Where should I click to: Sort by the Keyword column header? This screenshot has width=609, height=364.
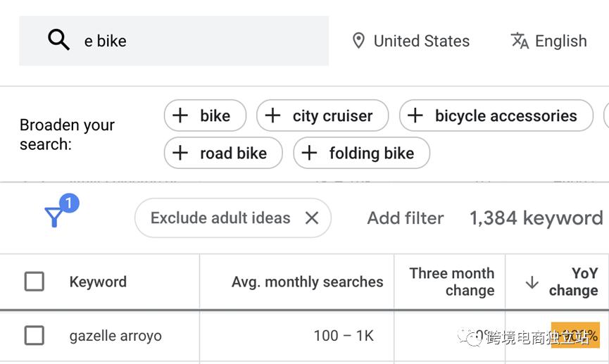click(98, 282)
